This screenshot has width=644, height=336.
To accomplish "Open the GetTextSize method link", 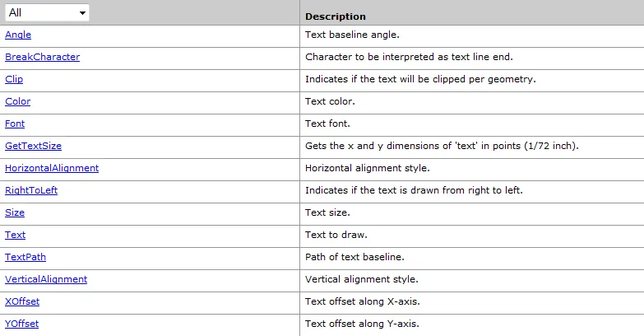I will click(33, 146).
